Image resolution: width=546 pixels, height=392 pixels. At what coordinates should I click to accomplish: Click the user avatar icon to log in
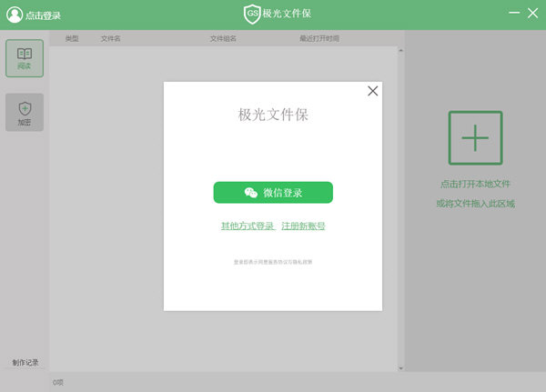click(x=15, y=15)
